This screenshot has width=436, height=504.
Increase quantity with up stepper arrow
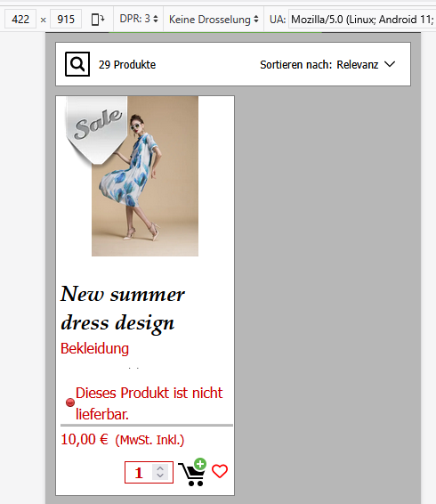coord(160,468)
